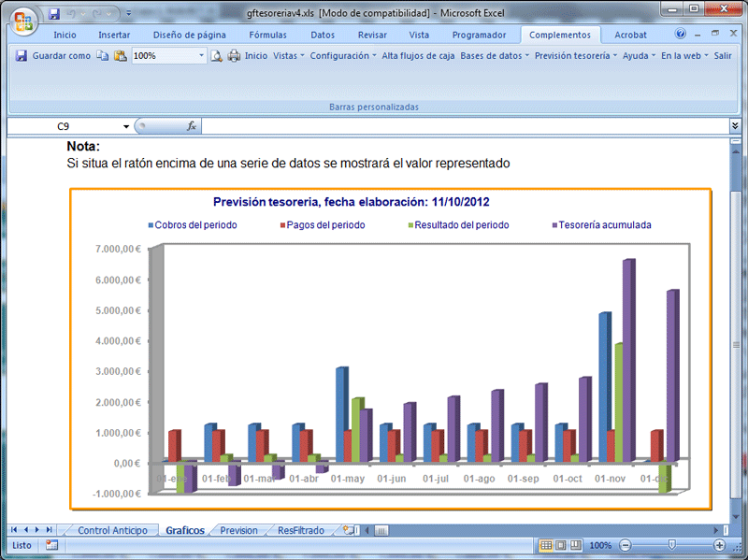Open Excel help question mark

(x=681, y=34)
